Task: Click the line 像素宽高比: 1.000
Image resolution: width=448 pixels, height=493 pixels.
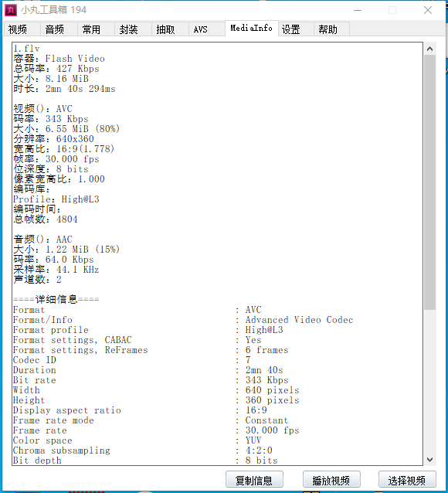Action: (59, 179)
